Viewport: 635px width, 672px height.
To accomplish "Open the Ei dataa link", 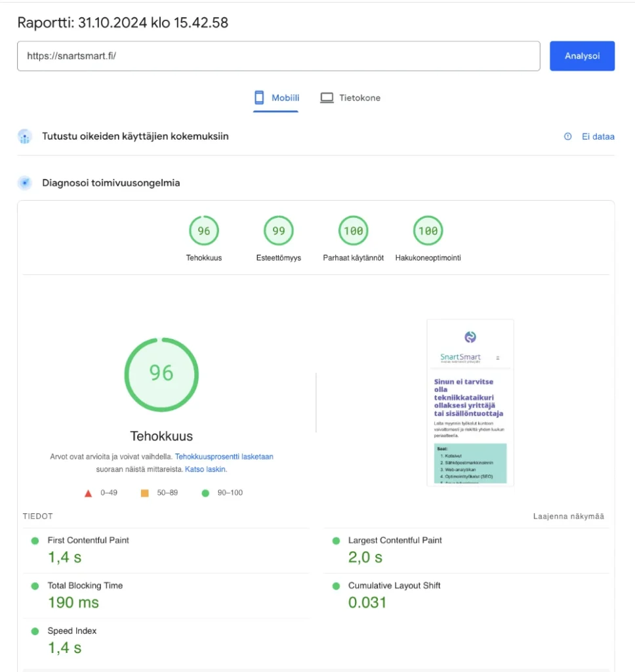I will [x=598, y=136].
